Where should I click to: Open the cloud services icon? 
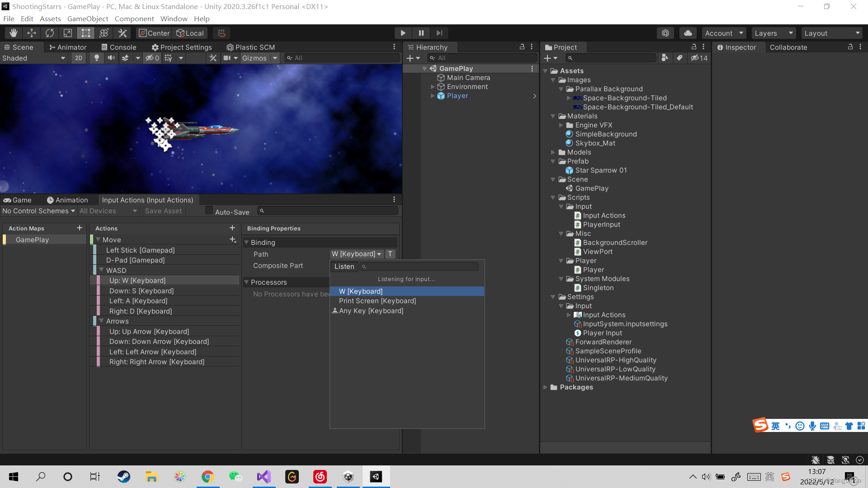[x=688, y=33]
